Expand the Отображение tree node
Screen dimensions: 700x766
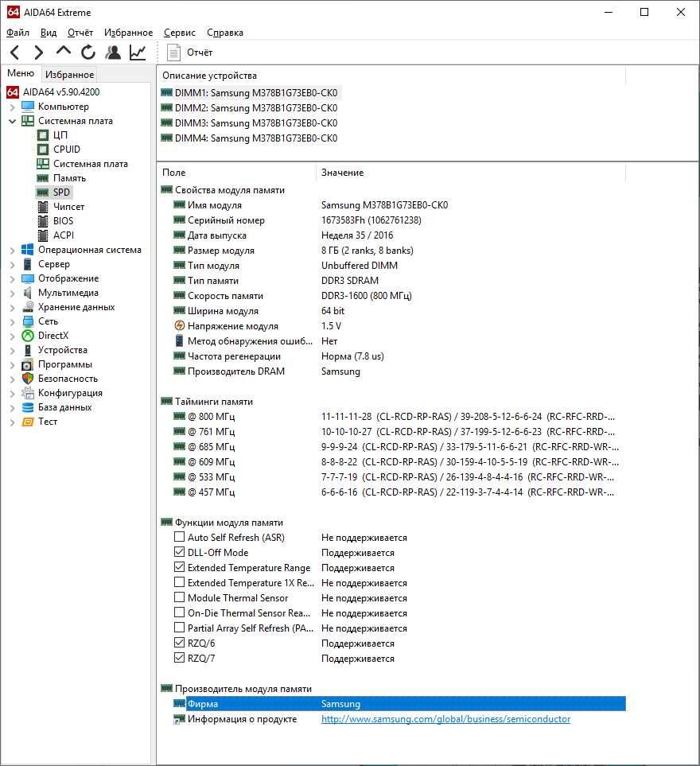(13, 279)
